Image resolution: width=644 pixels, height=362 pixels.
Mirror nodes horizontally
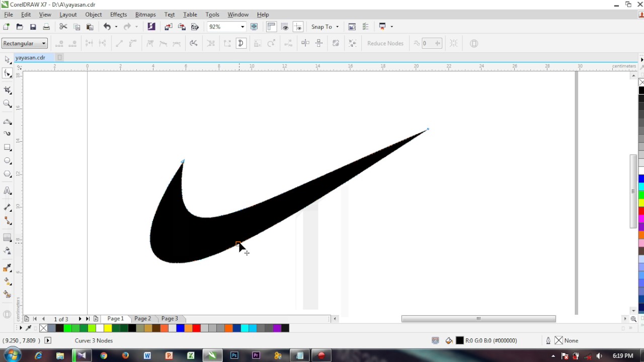[305, 43]
